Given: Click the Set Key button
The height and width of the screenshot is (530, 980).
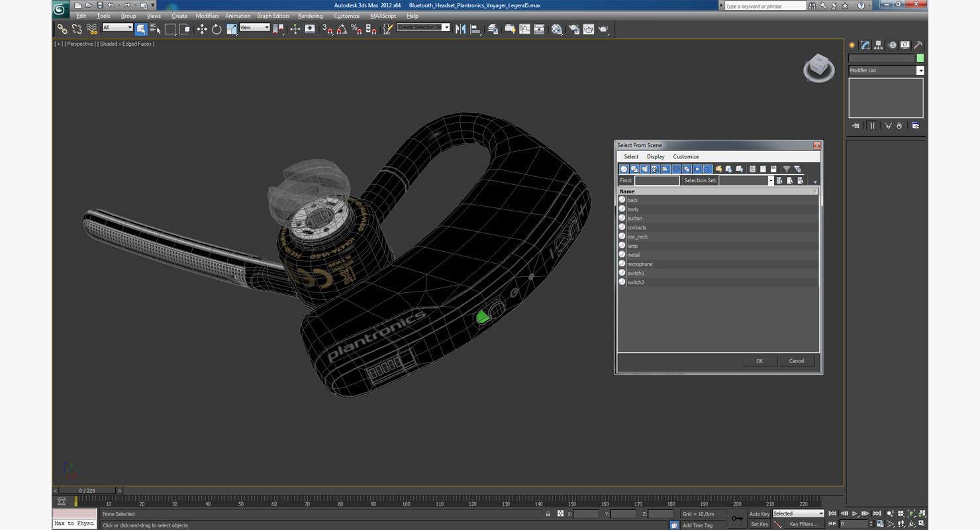Looking at the screenshot, I should 759,524.
